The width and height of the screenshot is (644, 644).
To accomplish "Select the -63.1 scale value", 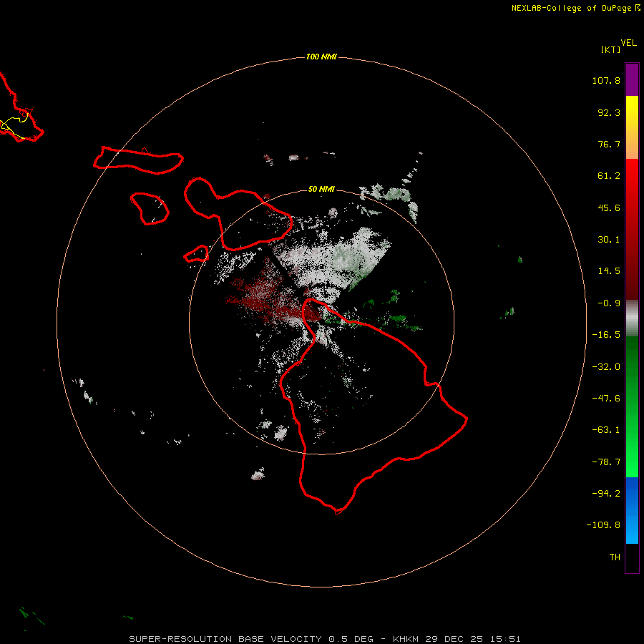I will point(606,430).
